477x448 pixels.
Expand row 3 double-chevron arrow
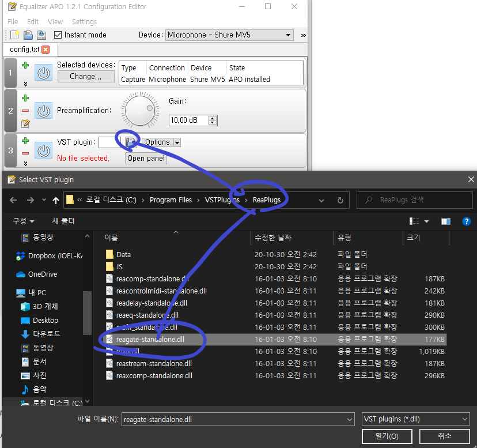(25, 164)
